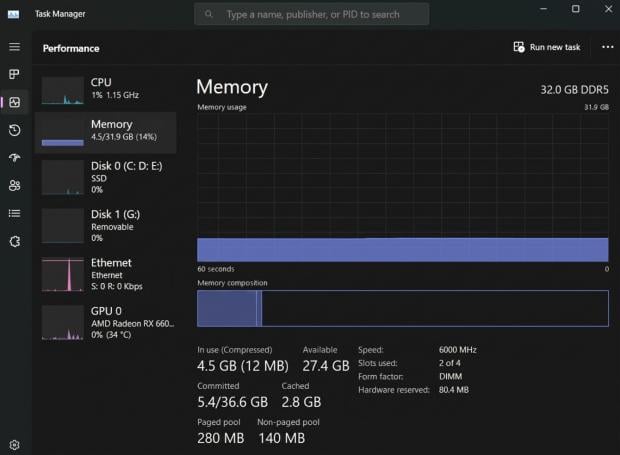Click the Memory usage label
The image size is (620, 455).
click(222, 108)
